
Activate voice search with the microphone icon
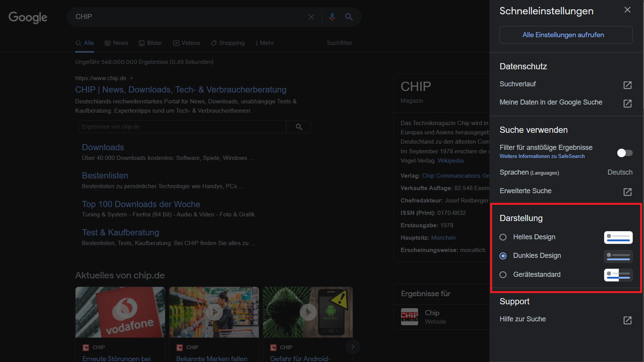pos(332,17)
